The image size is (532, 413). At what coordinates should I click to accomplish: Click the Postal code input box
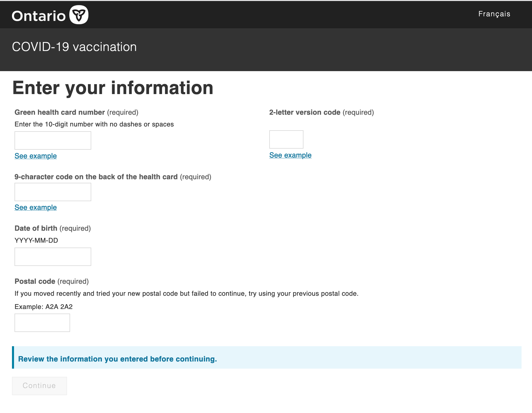(x=42, y=323)
